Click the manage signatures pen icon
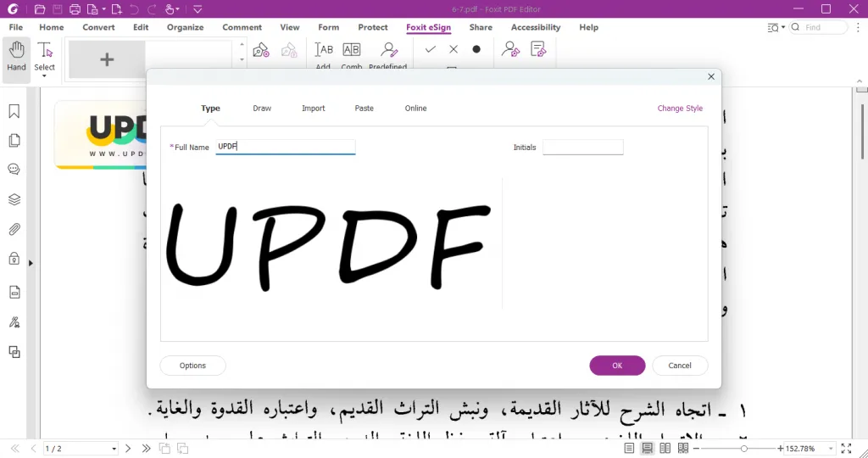 pos(261,50)
